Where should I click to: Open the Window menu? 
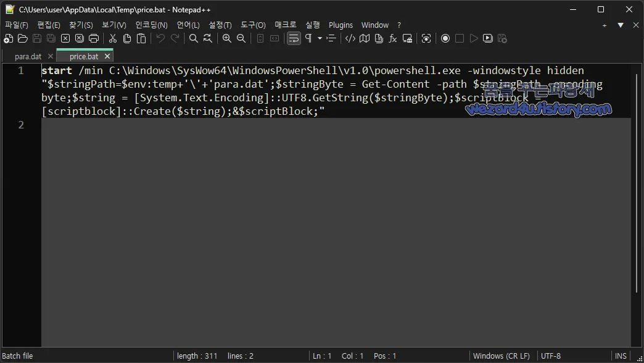point(374,25)
